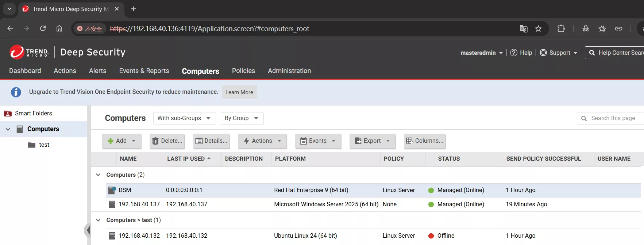Open browser translate page icon
The width and height of the screenshot is (644, 245).
(x=524, y=28)
